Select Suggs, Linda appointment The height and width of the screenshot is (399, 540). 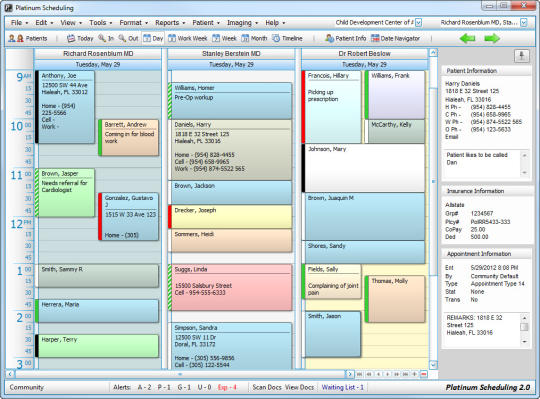tap(230, 287)
